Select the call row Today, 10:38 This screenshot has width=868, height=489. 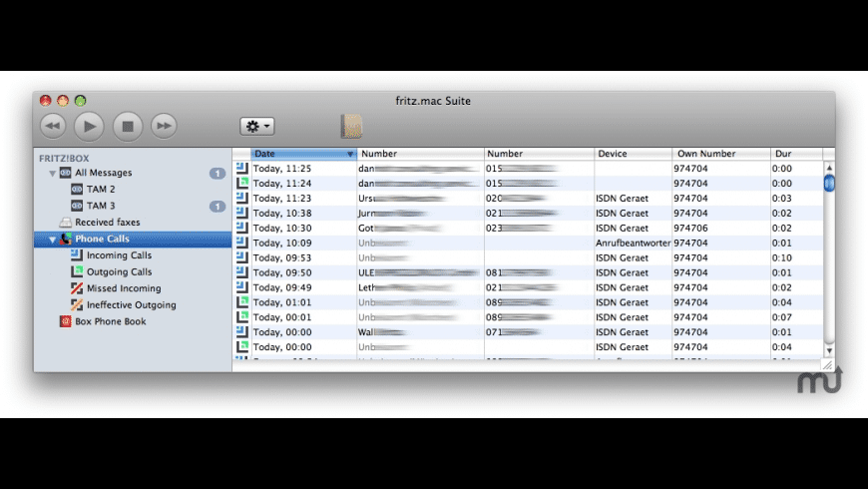528,214
